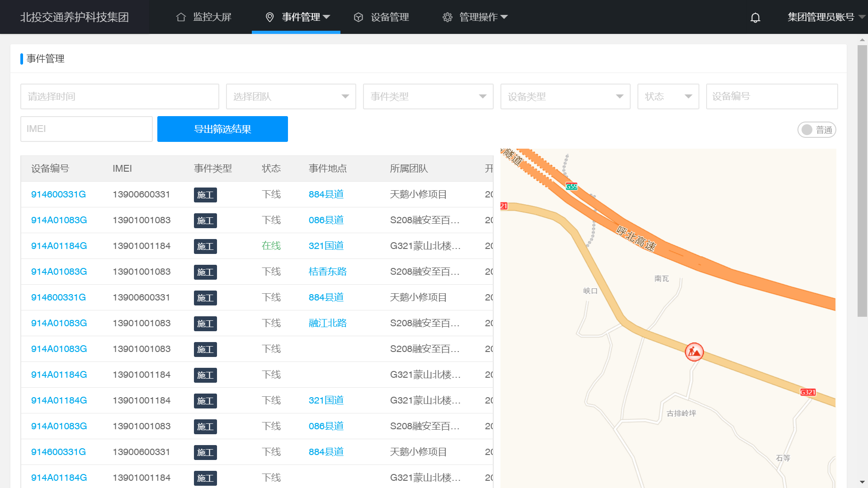The height and width of the screenshot is (488, 868).
Task: Open the notification bell
Action: click(755, 17)
